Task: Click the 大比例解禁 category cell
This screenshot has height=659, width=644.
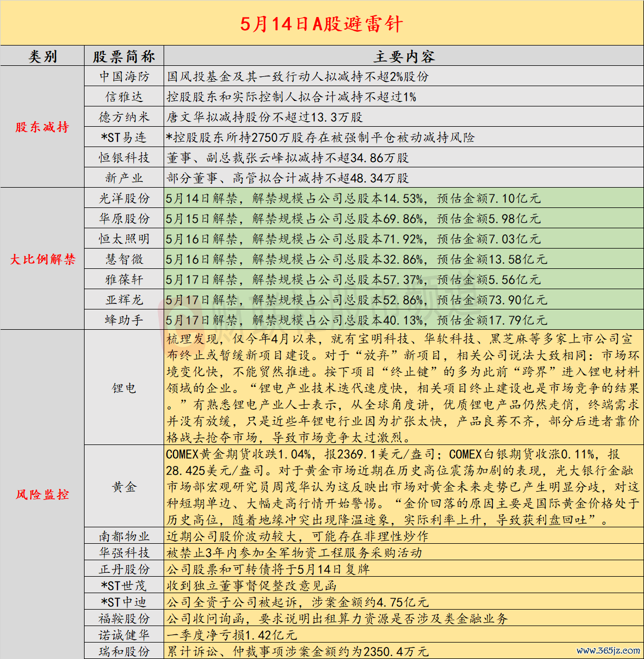Action: coord(42,259)
